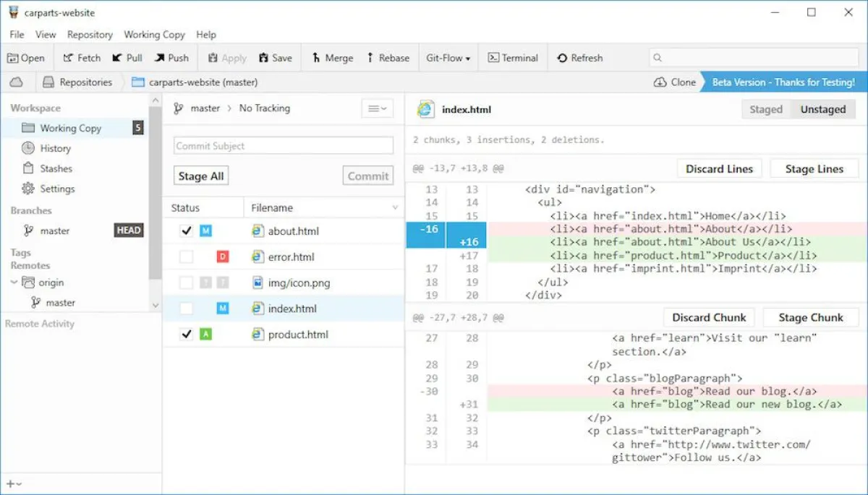Start a Rebase from the toolbar

370,58
